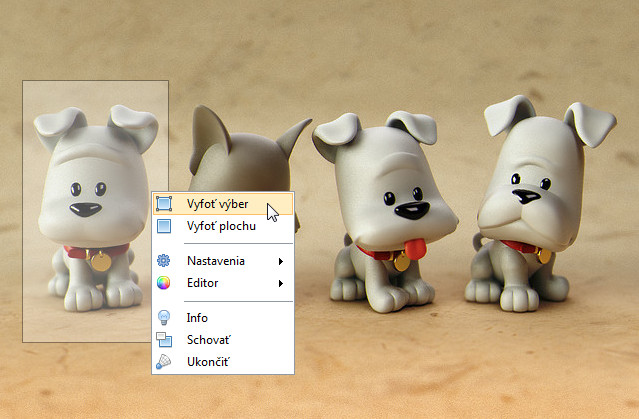This screenshot has height=419, width=639.
Task: Click the shuttlecock icon beside Ukončiť
Action: click(163, 362)
